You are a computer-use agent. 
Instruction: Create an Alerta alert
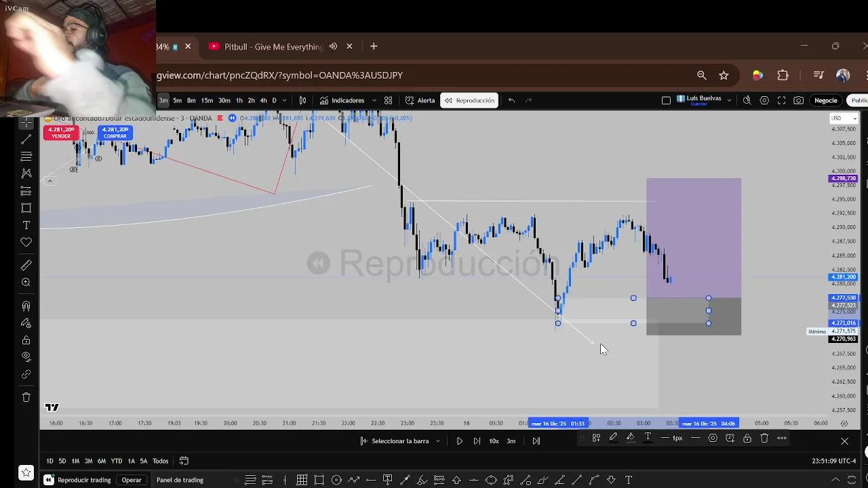click(420, 100)
